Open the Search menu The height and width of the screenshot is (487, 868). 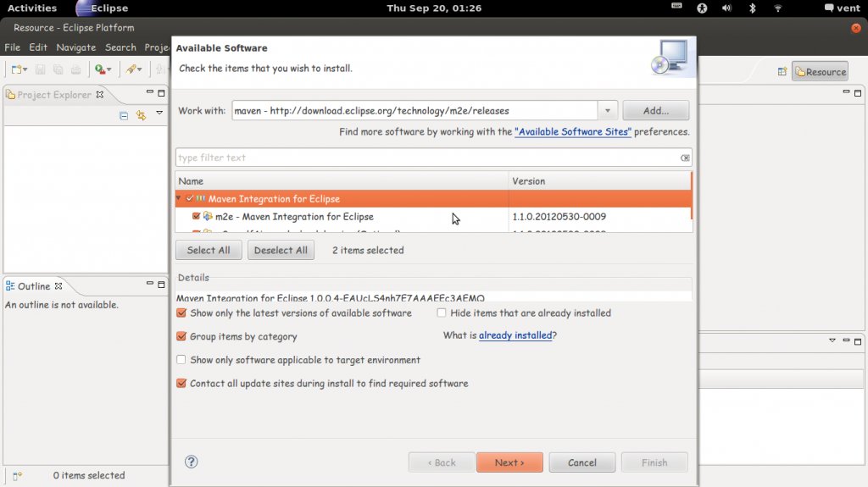[120, 47]
